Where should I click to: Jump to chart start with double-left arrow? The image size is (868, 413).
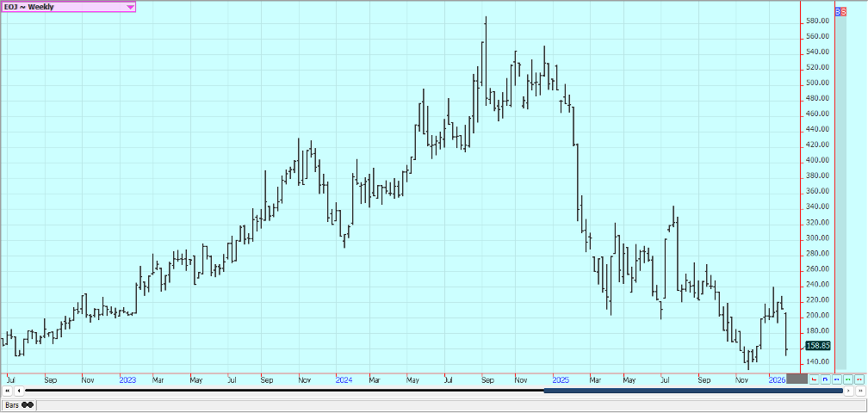8,391
